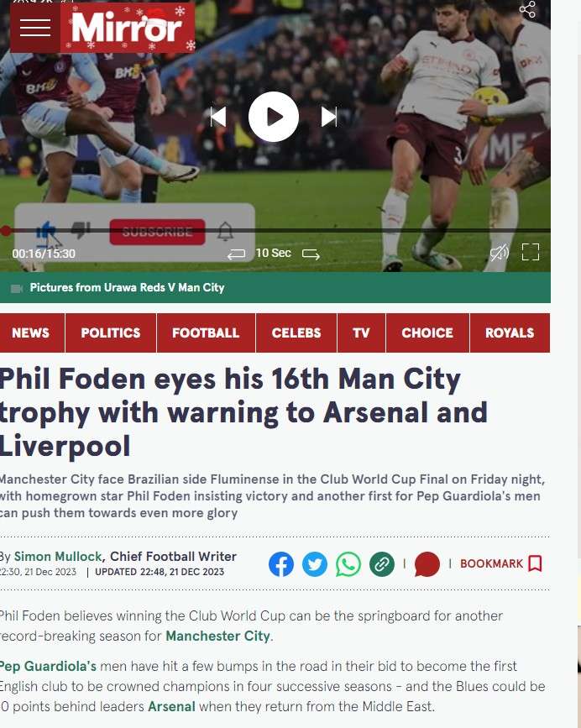Share the article on Twitter
This screenshot has width=581, height=728.
[315, 564]
